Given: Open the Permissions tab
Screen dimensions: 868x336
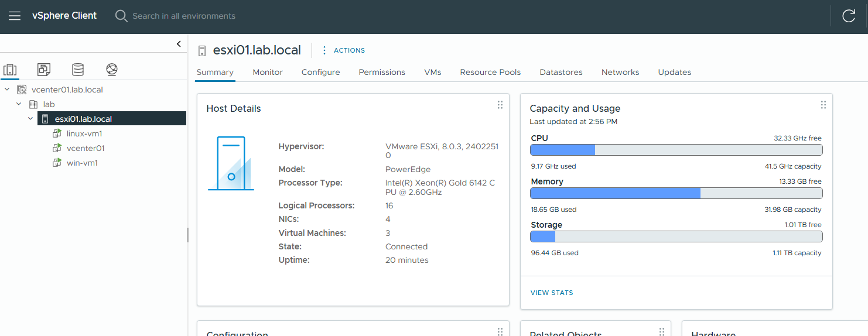Looking at the screenshot, I should [382, 72].
